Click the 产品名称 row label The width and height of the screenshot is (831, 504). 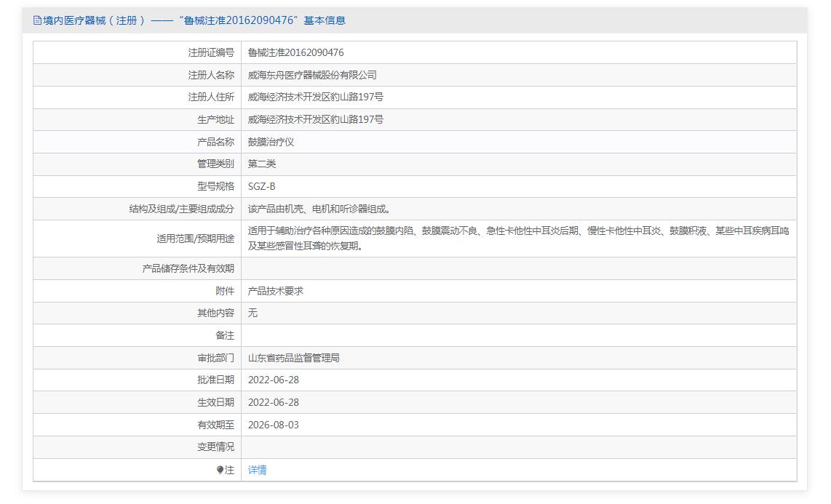tap(215, 142)
